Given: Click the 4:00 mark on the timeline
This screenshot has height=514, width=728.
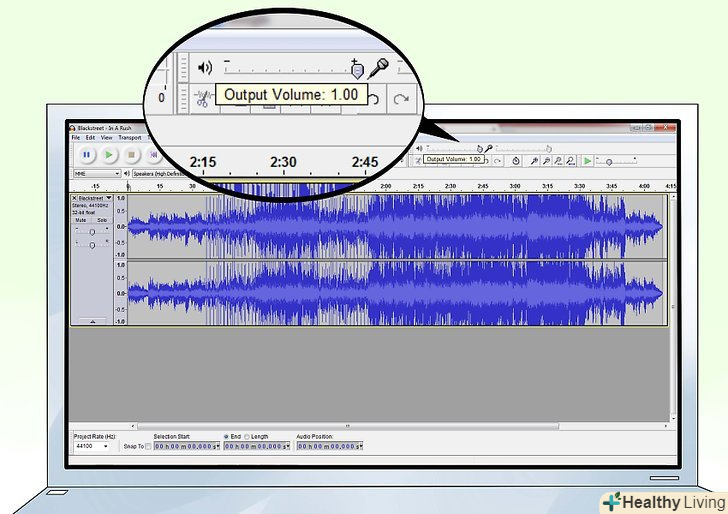Looking at the screenshot, I should coord(644,186).
